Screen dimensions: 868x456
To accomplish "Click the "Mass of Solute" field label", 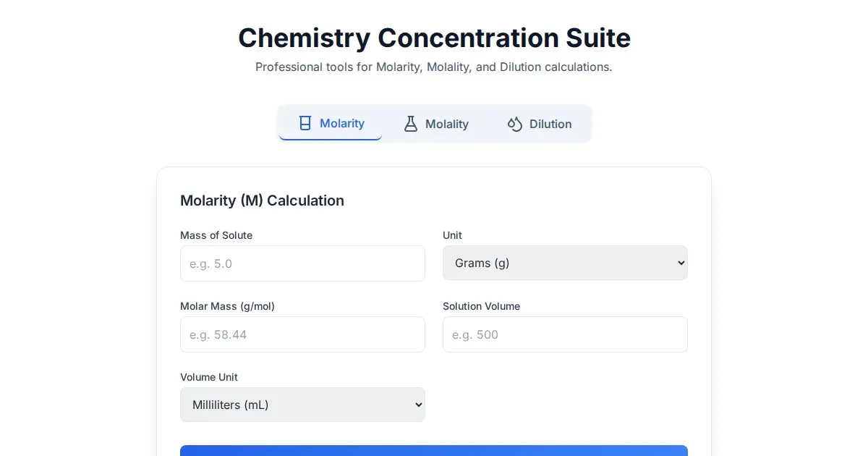I will tap(216, 235).
